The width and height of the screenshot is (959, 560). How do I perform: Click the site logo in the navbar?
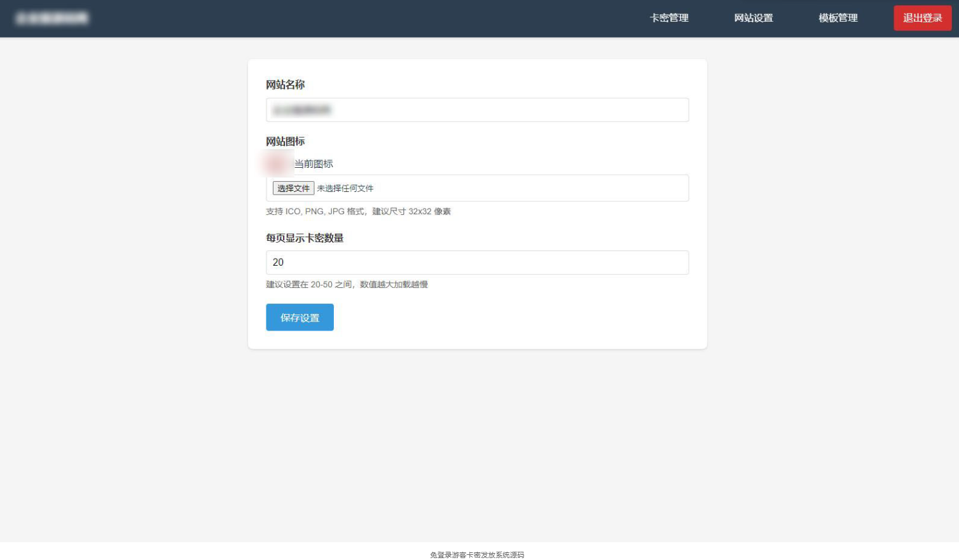click(51, 18)
